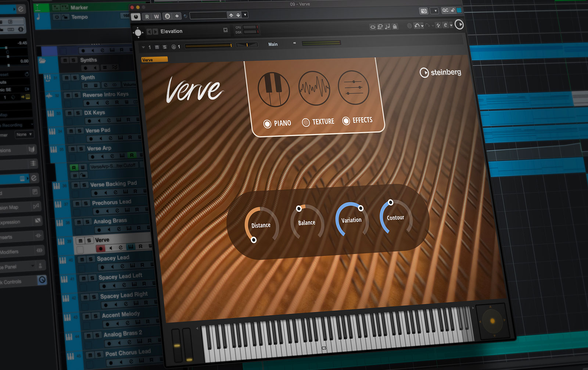Click the Distance knob
Screen dimensions: 588x370
tap(261, 225)
